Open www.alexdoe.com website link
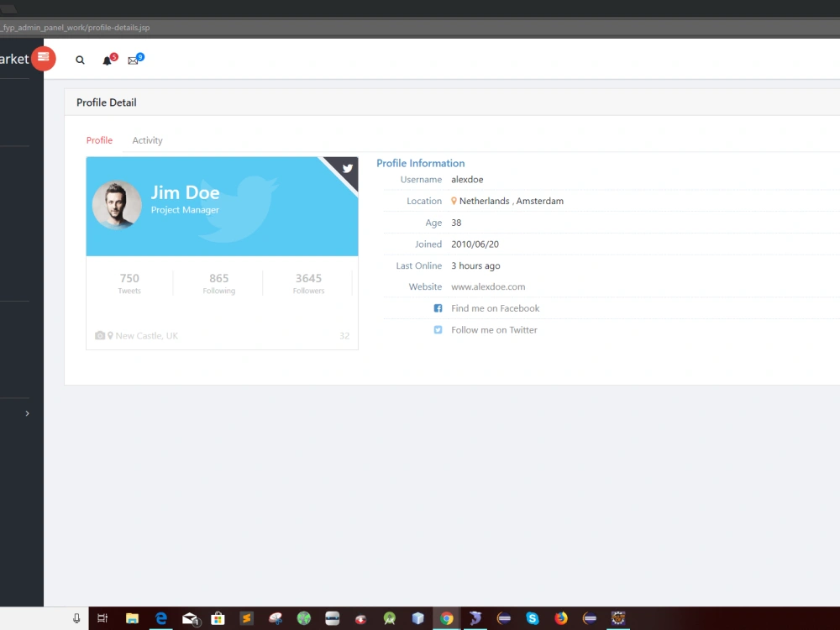This screenshot has width=840, height=630. coord(488,286)
